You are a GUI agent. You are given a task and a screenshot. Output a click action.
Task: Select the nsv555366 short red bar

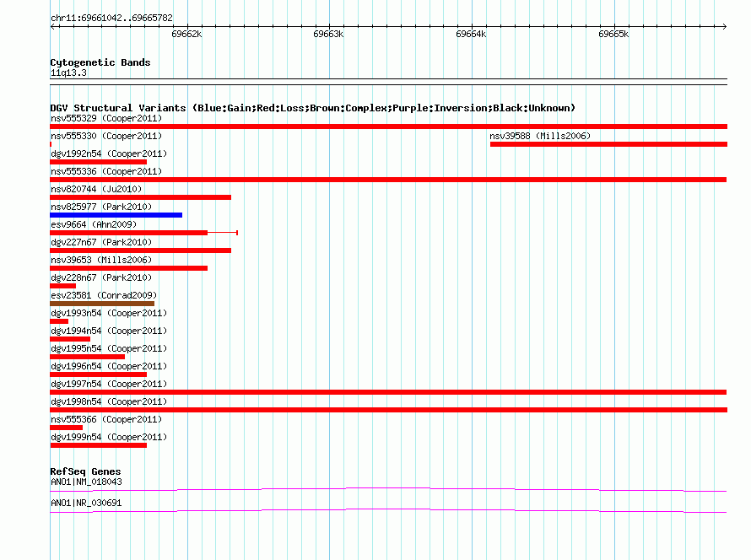[x=66, y=428]
